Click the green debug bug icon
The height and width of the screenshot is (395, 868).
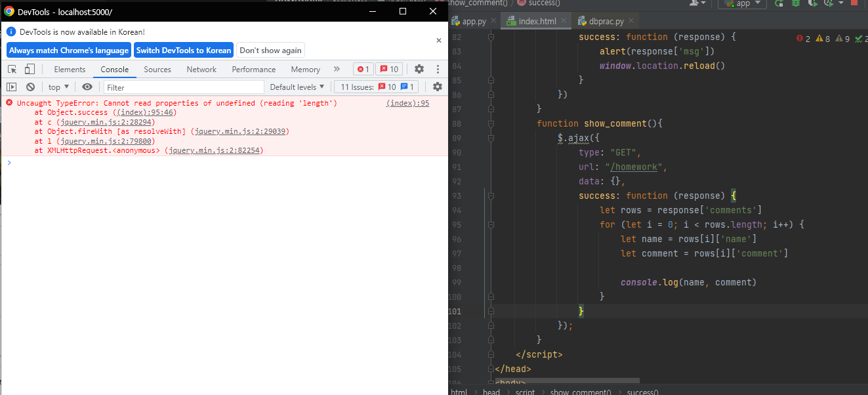796,3
